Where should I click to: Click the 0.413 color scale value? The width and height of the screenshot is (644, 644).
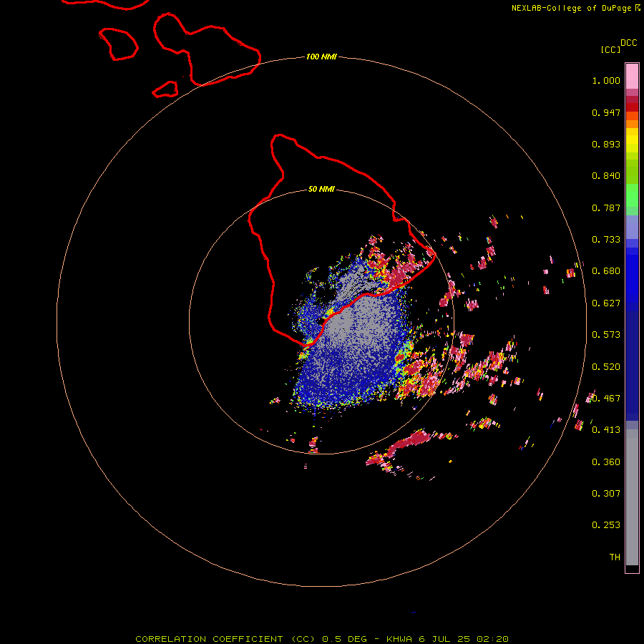click(606, 430)
